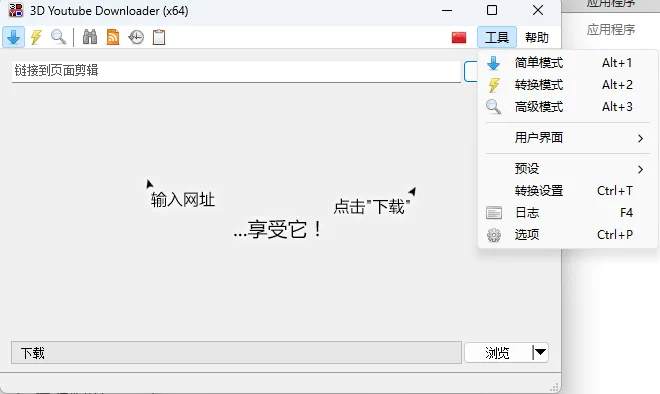Click the partially hidden button beside URL field
Screen dimensions: 660x394
point(471,71)
